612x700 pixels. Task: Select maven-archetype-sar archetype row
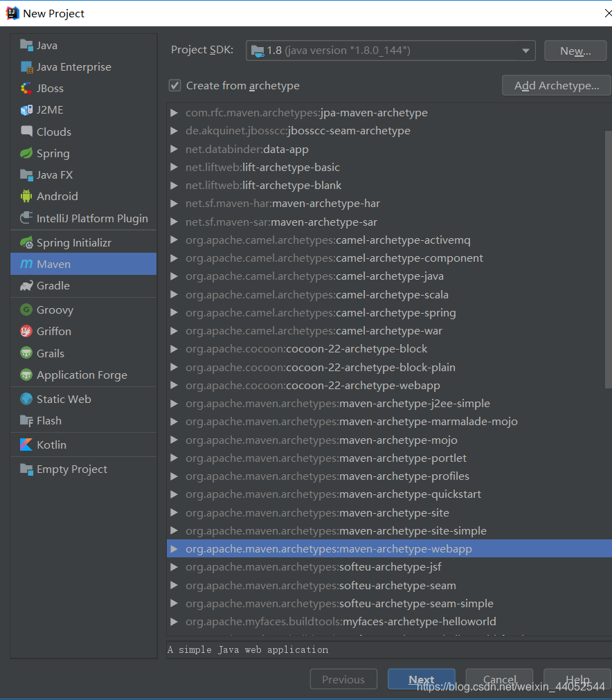(389, 222)
